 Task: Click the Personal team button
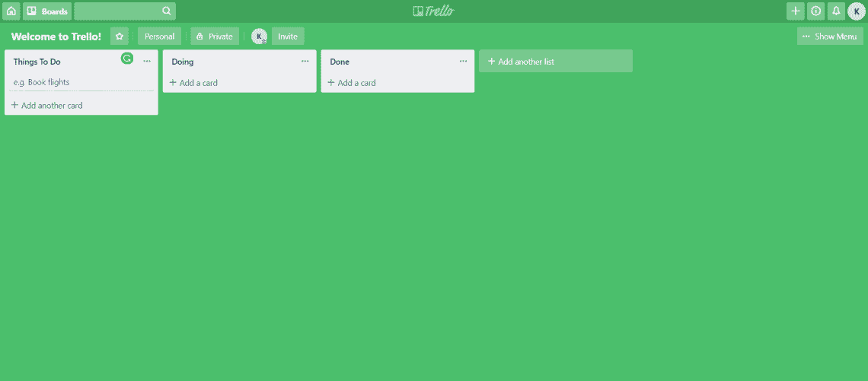click(x=159, y=37)
